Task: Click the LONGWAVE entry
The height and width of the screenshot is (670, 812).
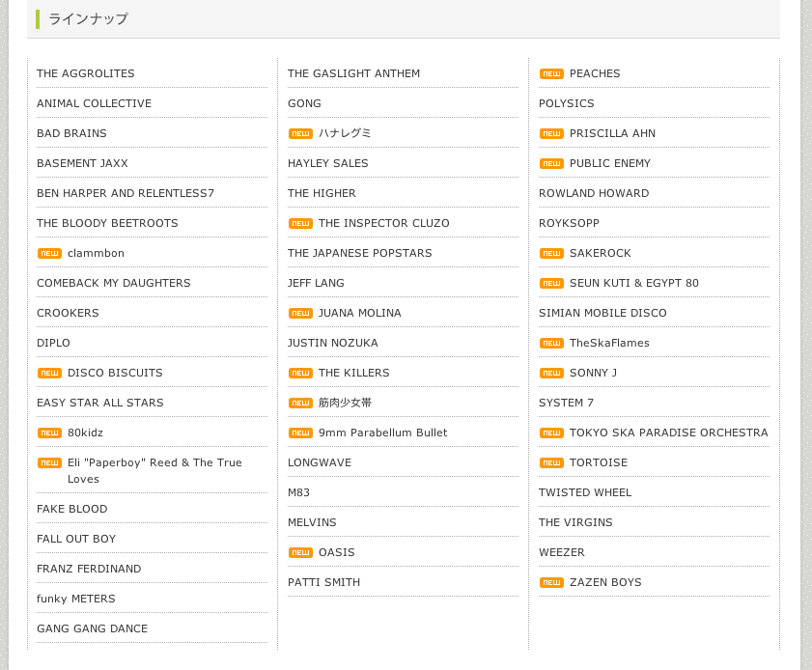Action: tap(320, 462)
